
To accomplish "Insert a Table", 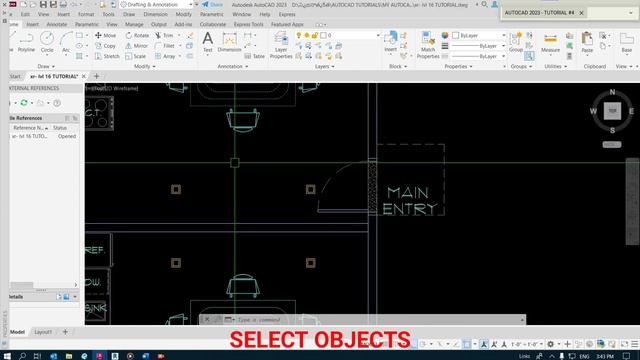I will [x=255, y=56].
